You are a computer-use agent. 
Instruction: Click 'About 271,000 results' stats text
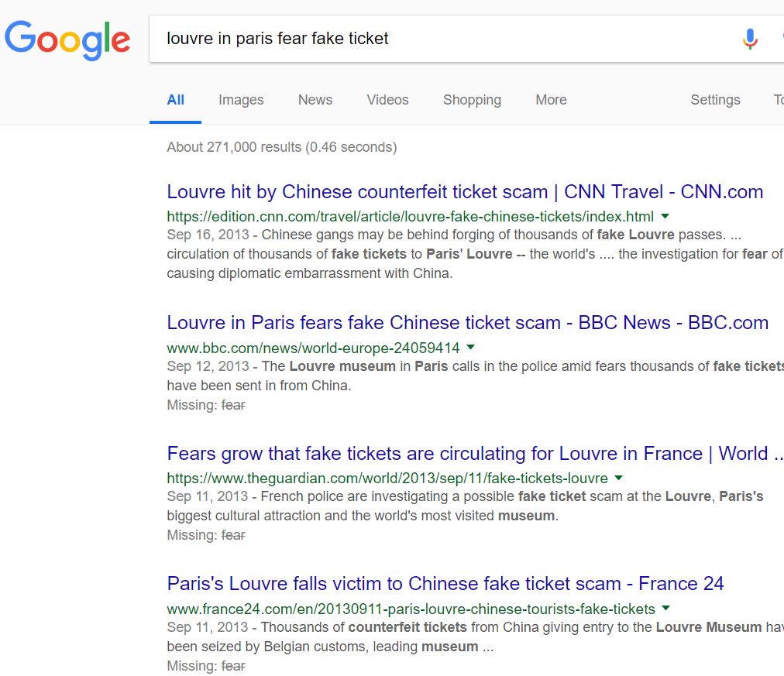pyautogui.click(x=281, y=147)
